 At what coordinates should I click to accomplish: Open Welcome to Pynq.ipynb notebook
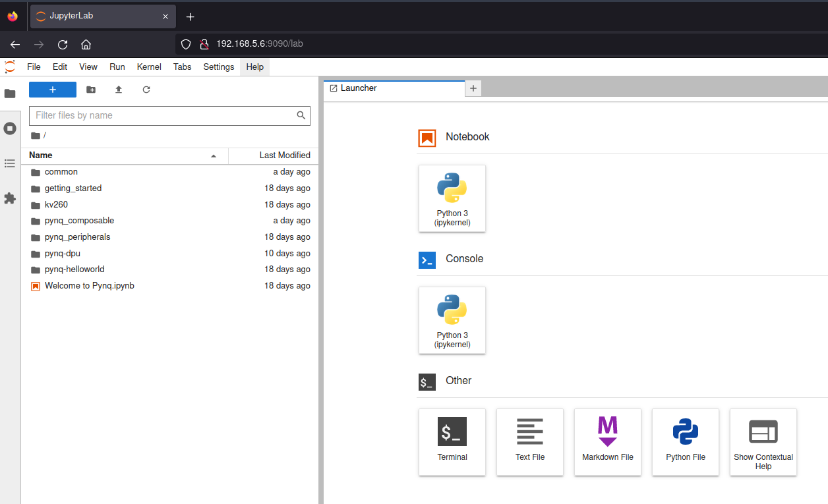pos(89,286)
